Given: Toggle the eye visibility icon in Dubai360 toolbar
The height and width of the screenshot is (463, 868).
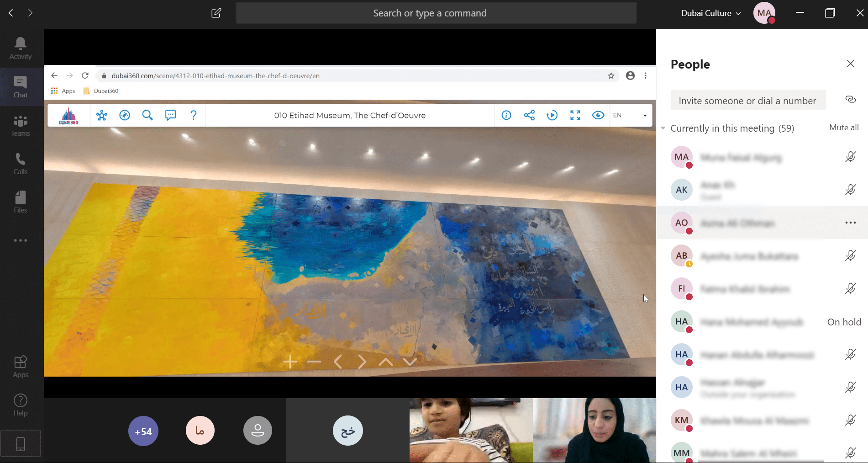Looking at the screenshot, I should 598,115.
